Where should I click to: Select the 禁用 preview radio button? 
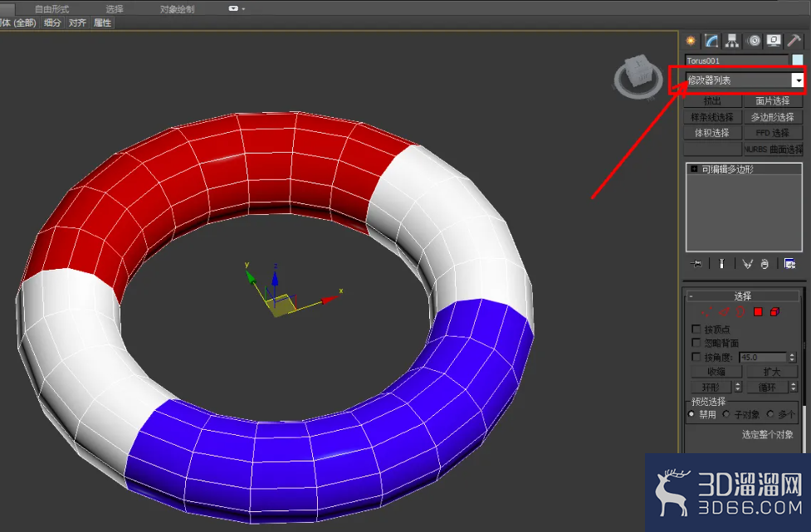(691, 414)
